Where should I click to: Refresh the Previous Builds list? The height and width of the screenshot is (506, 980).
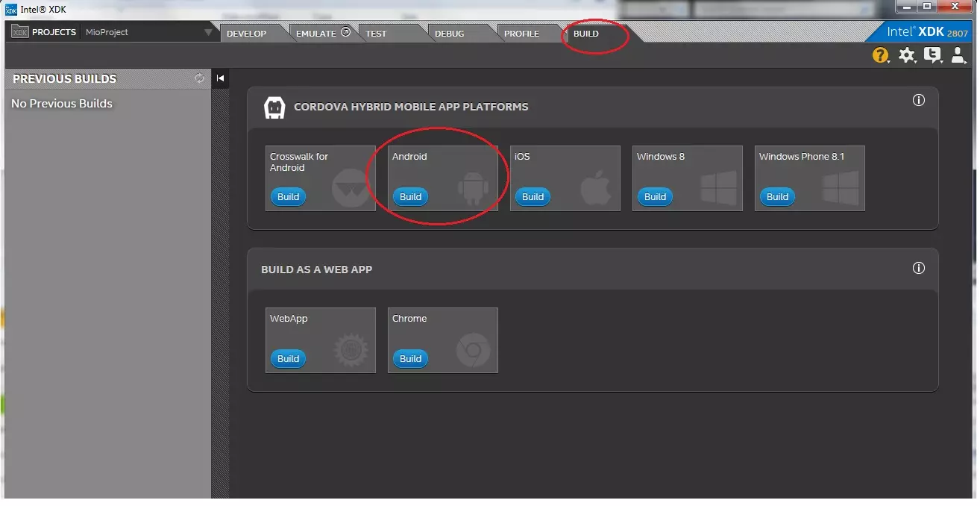coord(199,78)
